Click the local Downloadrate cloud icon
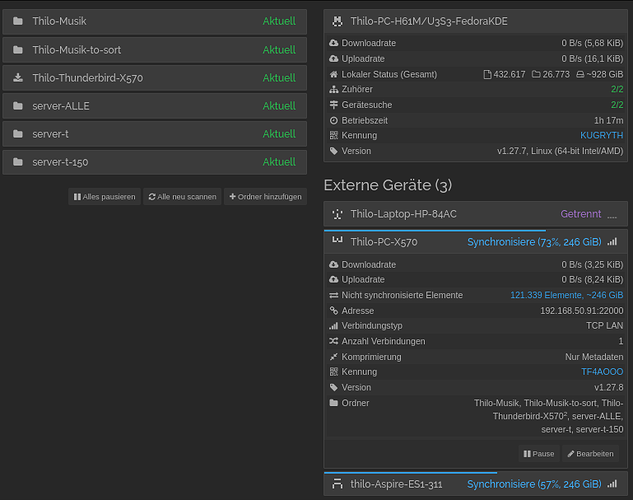This screenshot has height=500, width=633. tap(333, 43)
